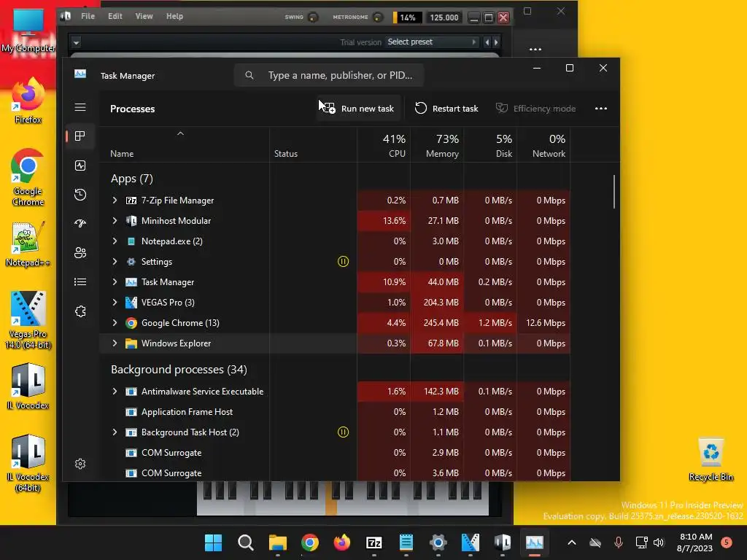This screenshot has height=560, width=747.
Task: Expand the Notepad.exe (2) process group
Action: [x=115, y=241]
